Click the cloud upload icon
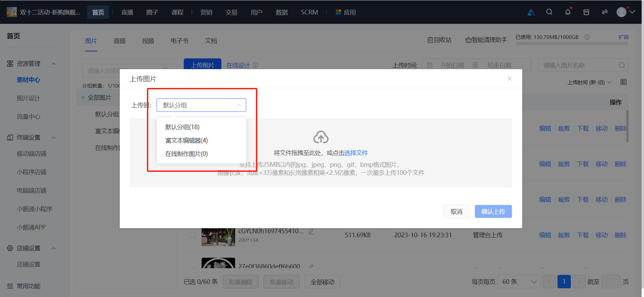 [321, 137]
